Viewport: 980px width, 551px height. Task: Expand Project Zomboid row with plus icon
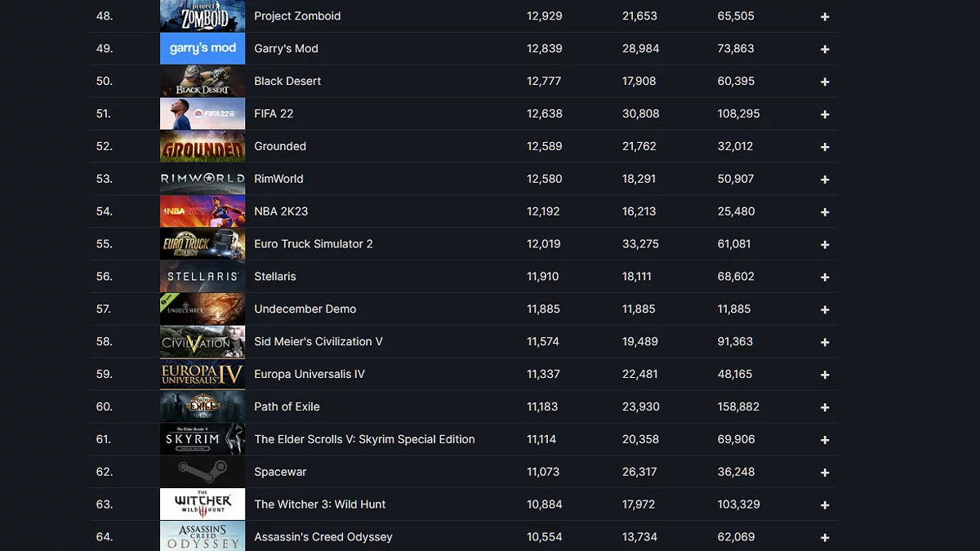(825, 16)
